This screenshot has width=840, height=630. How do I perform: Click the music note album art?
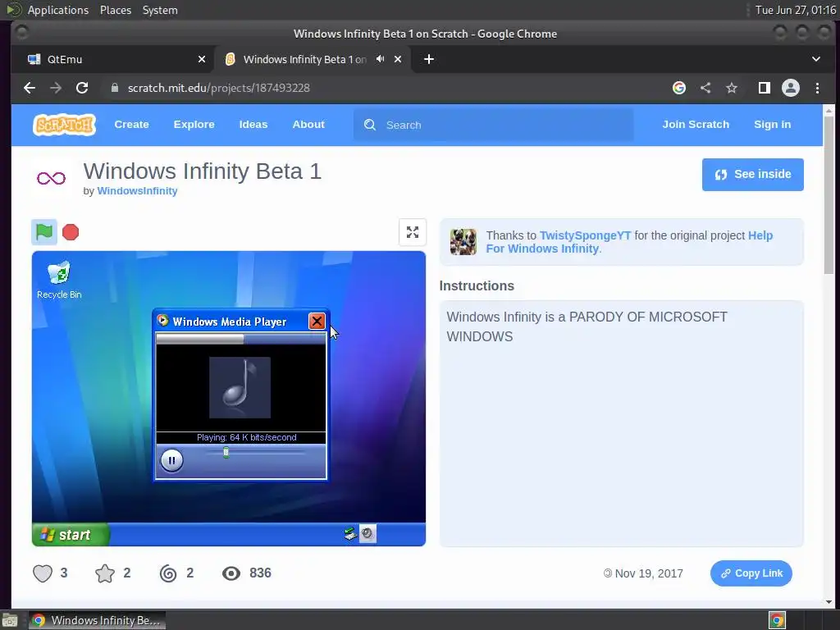pos(240,387)
